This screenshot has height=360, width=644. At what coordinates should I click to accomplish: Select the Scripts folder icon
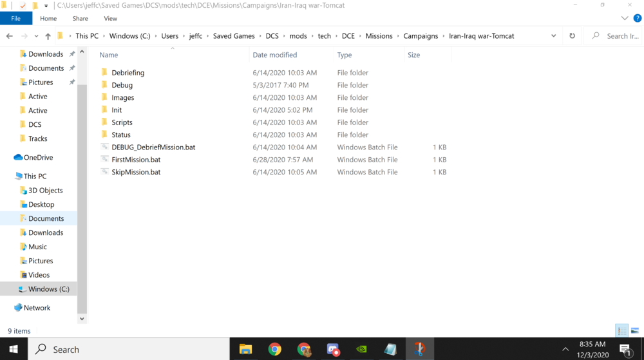[x=104, y=122]
